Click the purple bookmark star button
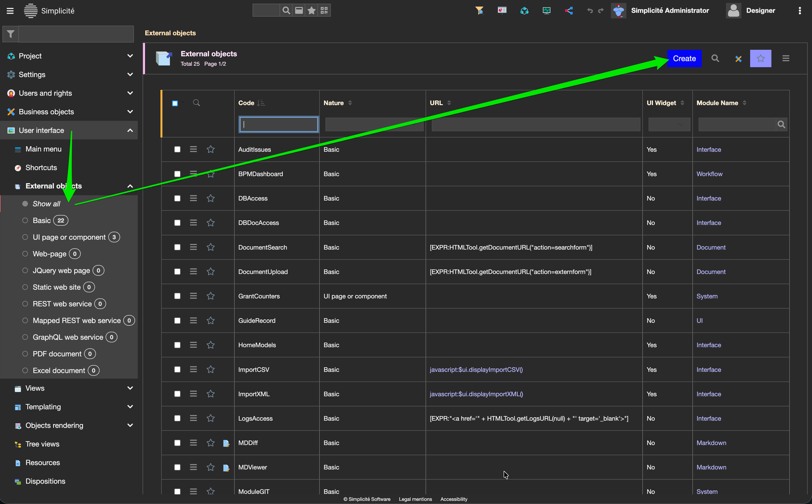812x504 pixels. (x=760, y=59)
